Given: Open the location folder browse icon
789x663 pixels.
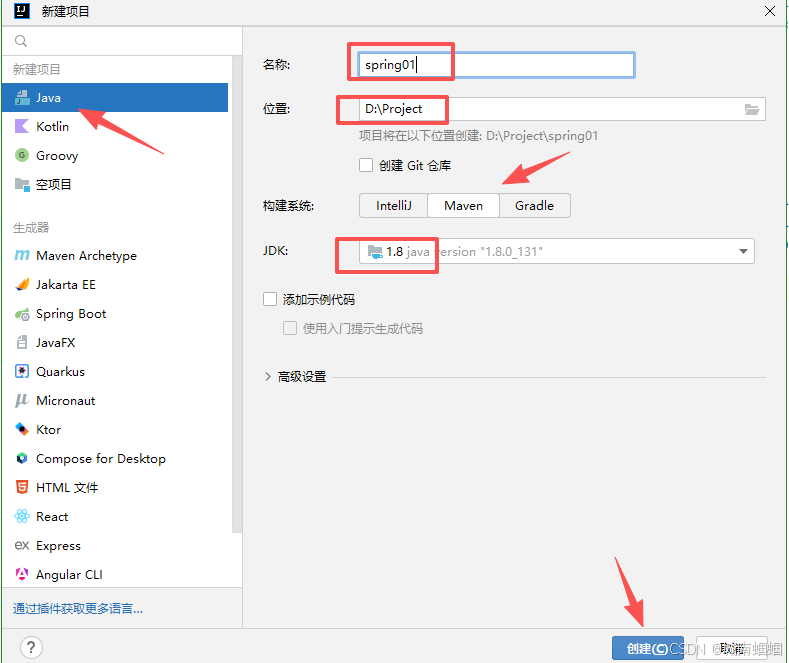Looking at the screenshot, I should click(752, 109).
